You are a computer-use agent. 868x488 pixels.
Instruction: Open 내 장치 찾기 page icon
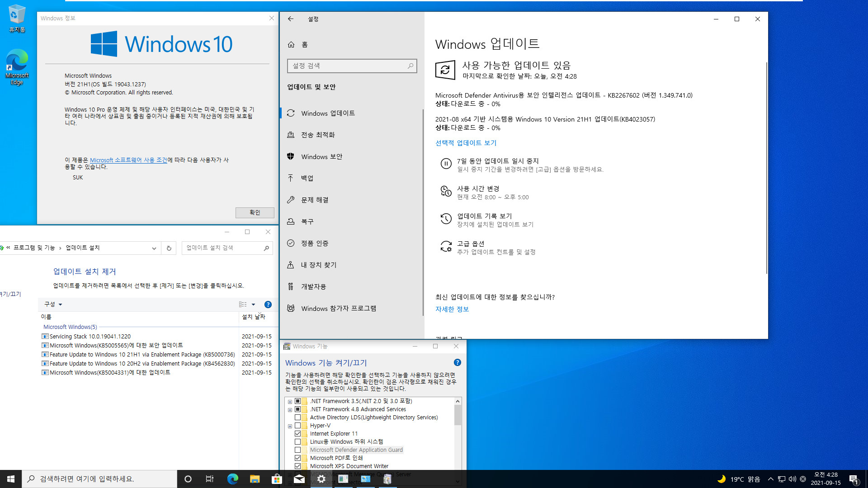[x=291, y=265]
